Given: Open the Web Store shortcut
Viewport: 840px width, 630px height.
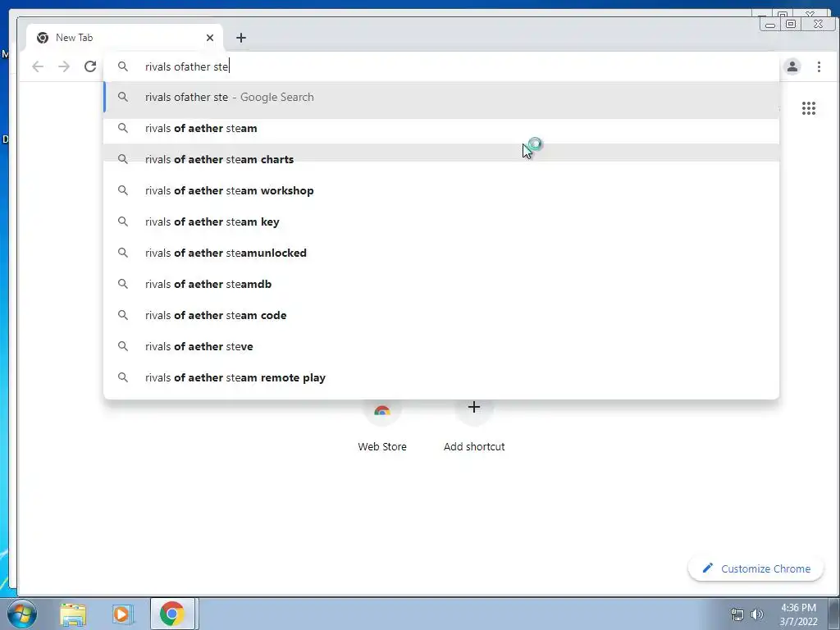Looking at the screenshot, I should coord(382,427).
